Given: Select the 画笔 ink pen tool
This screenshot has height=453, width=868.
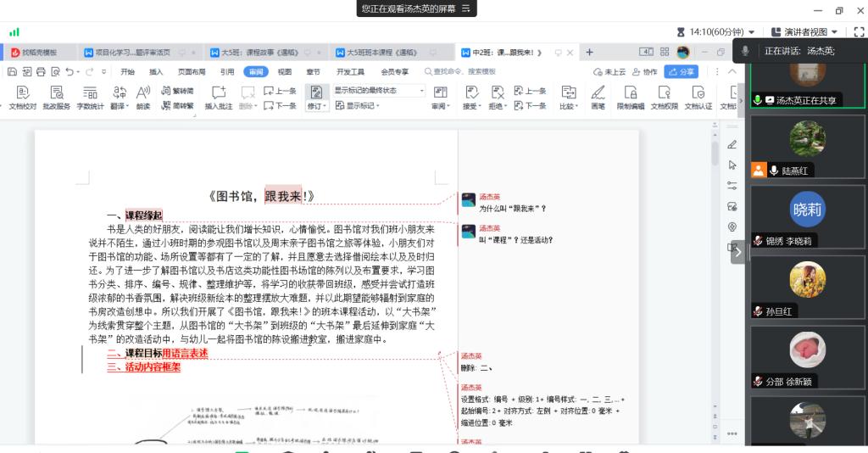Looking at the screenshot, I should click(x=598, y=98).
